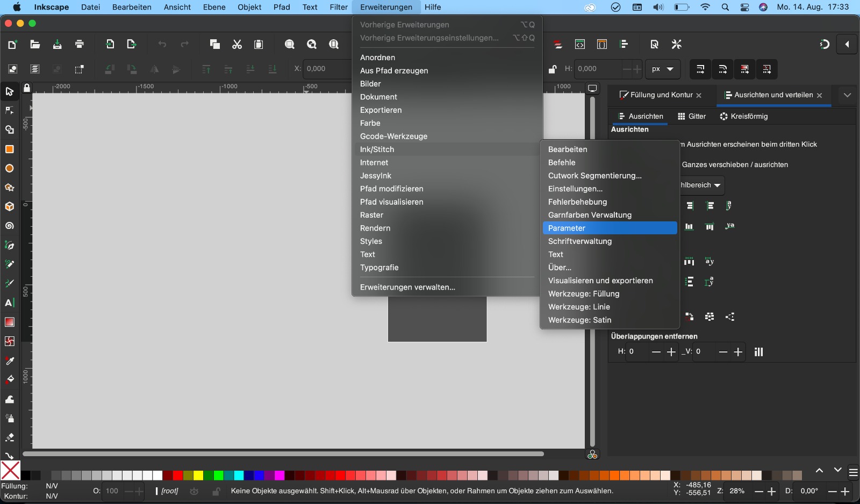Click Erweiterungen verwalten… entry
The width and height of the screenshot is (860, 504).
[407, 287]
